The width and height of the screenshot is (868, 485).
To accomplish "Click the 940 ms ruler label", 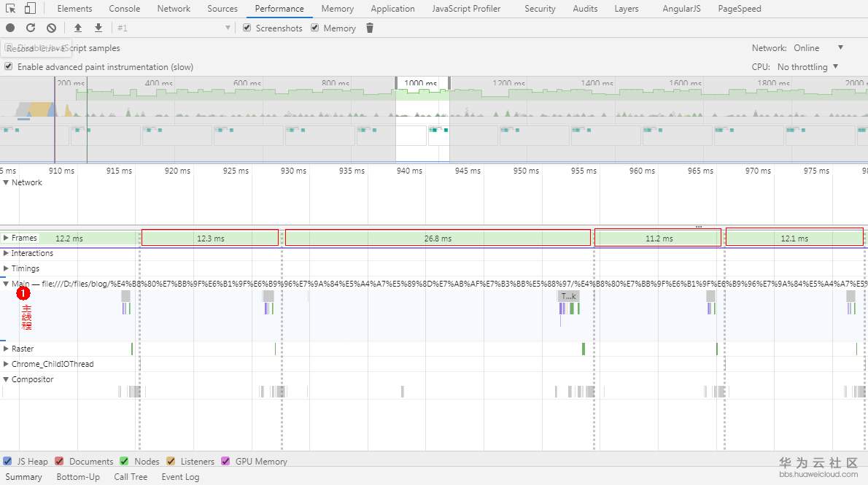I will point(409,171).
